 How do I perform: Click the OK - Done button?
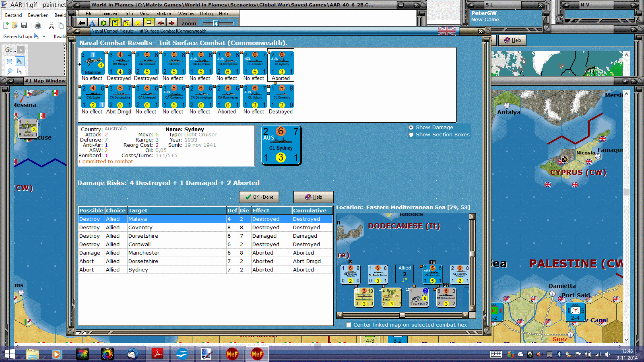[259, 197]
